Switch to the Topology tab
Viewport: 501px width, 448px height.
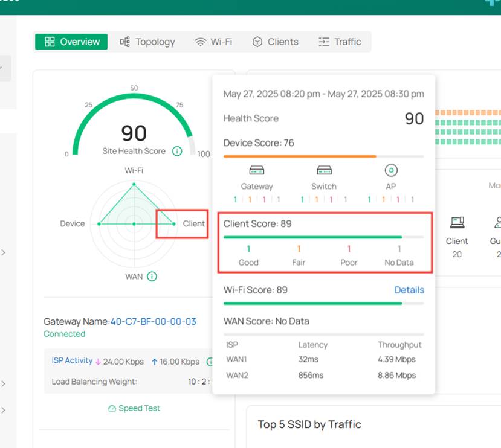point(147,42)
